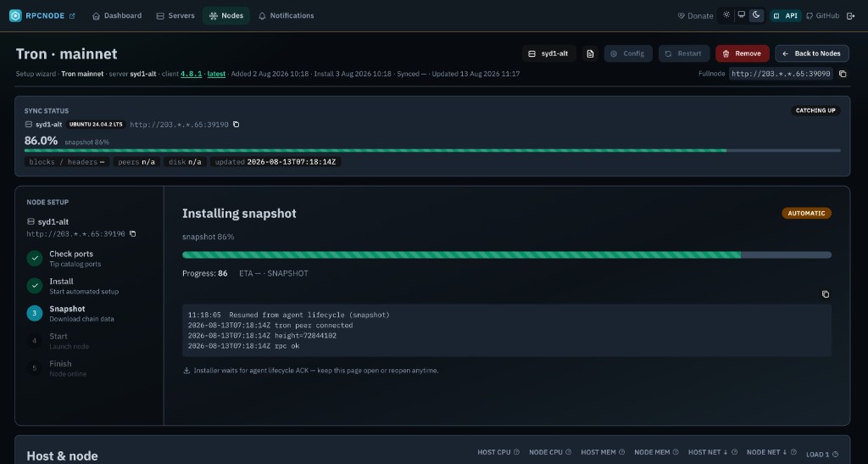
Task: Click download icon beside installer wait message
Action: (186, 371)
